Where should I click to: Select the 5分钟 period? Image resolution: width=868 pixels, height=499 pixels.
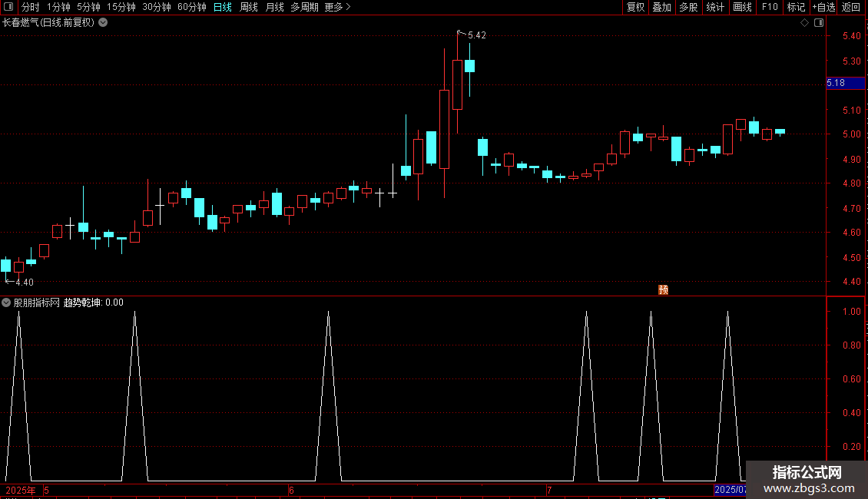tap(88, 7)
